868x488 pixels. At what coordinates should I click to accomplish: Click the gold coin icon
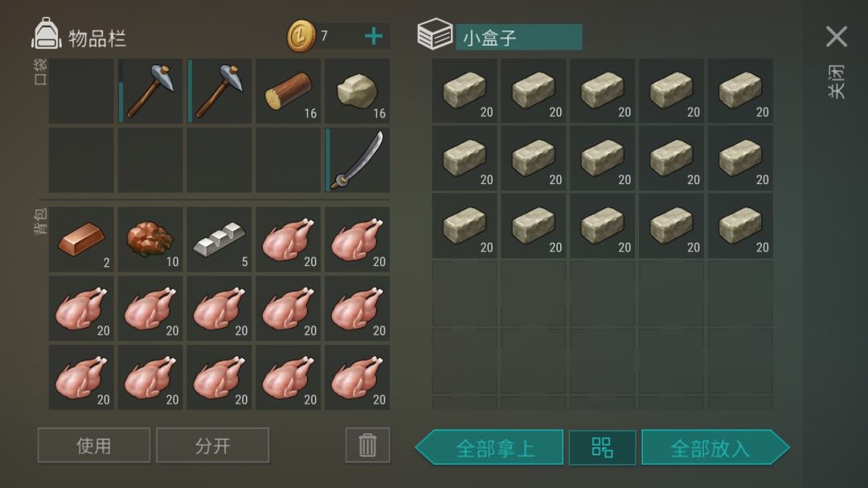click(x=301, y=36)
